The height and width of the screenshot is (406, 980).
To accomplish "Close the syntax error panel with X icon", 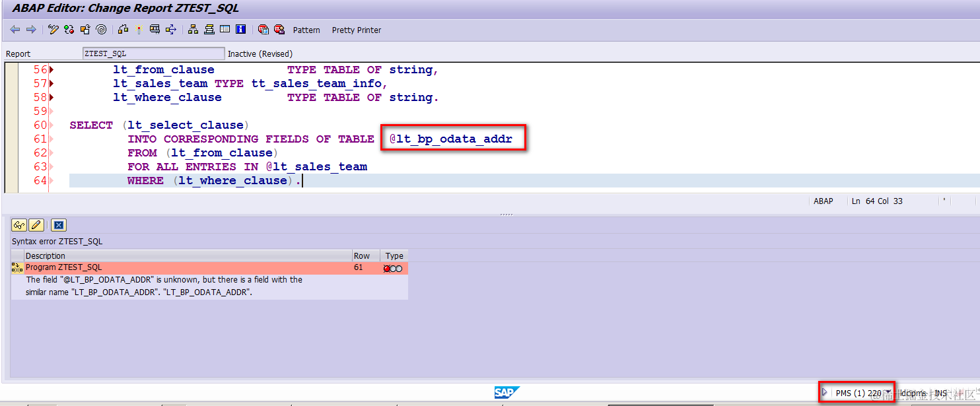I will pos(59,225).
